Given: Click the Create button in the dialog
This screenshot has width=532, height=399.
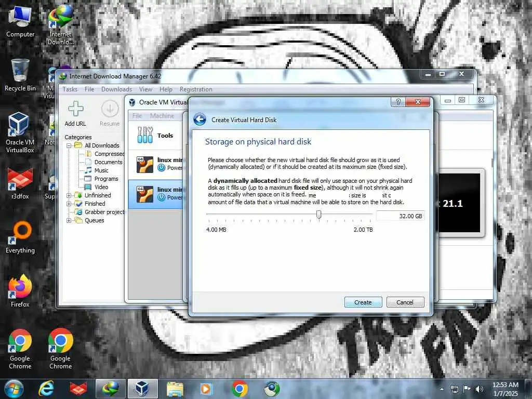Looking at the screenshot, I should click(x=363, y=302).
